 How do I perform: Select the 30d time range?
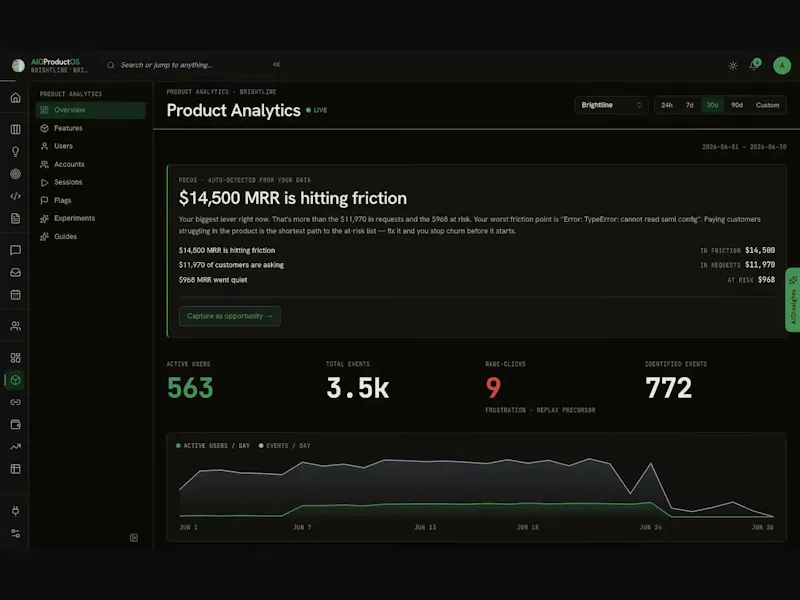pyautogui.click(x=712, y=105)
